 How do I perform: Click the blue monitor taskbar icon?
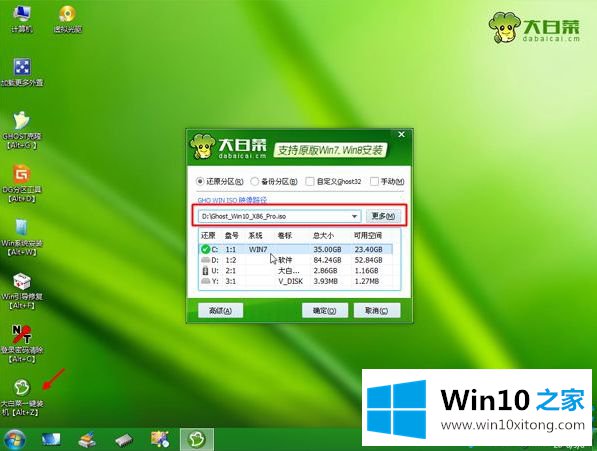click(x=51, y=440)
